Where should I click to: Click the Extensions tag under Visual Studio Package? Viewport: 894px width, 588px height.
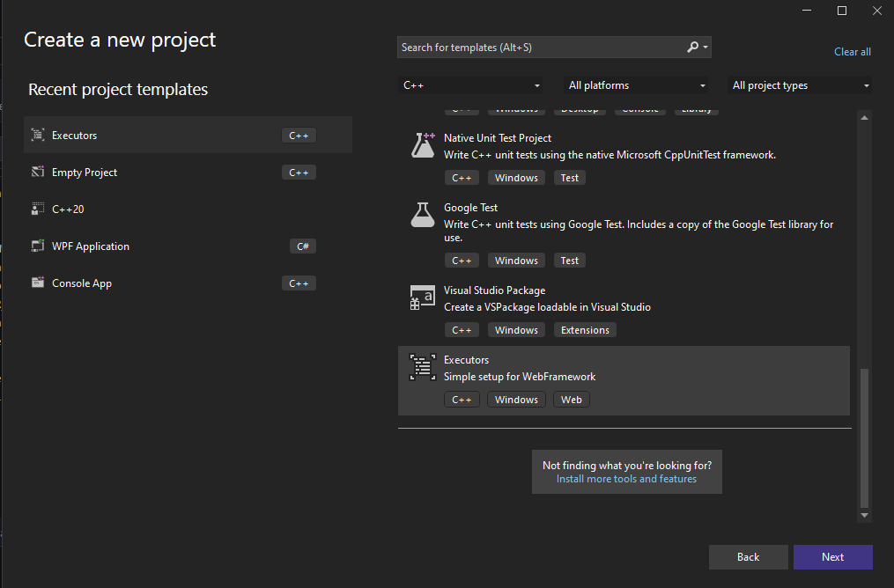tap(585, 330)
